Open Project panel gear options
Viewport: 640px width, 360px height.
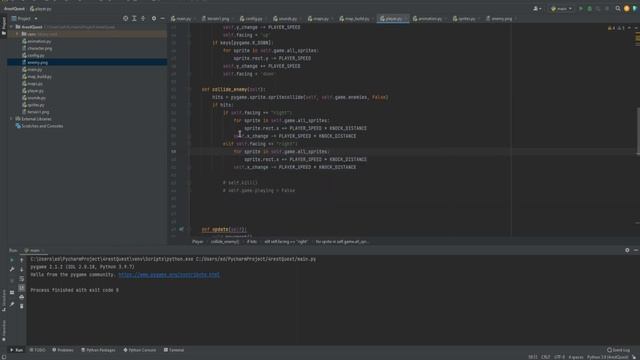(154, 18)
